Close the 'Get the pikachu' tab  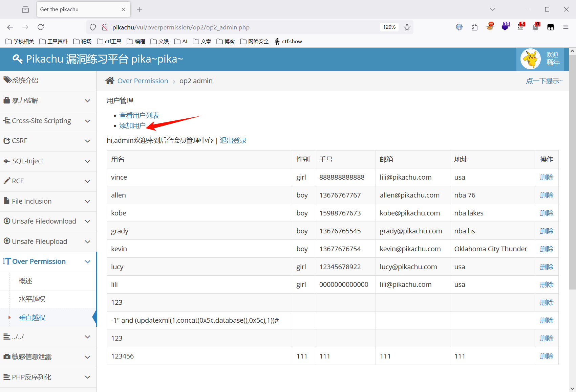point(123,9)
